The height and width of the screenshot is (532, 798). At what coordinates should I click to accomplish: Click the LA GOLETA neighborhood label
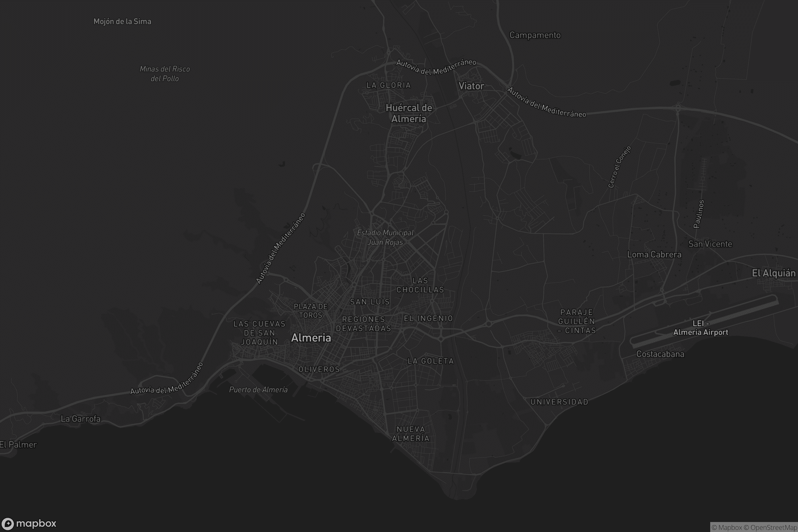[x=431, y=361]
